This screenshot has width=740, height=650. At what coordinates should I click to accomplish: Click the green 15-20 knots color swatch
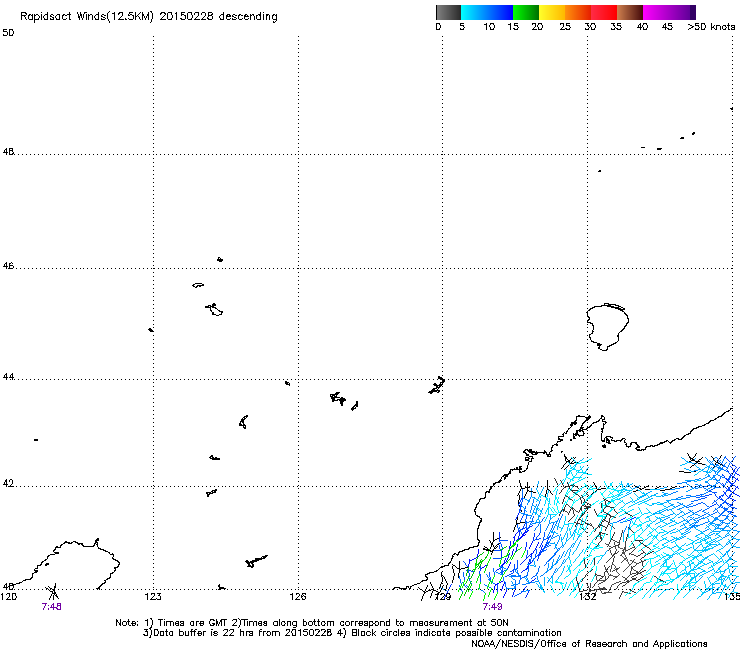pos(526,12)
